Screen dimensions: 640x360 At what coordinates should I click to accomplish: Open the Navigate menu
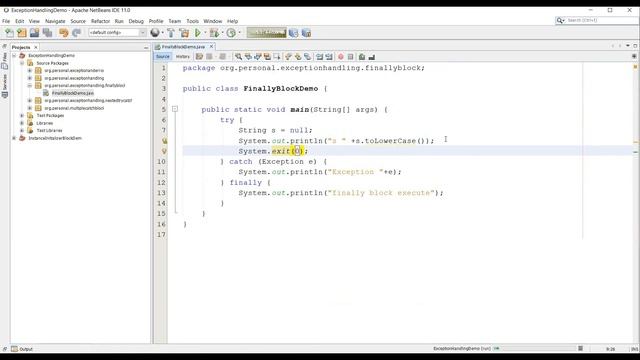pyautogui.click(x=55, y=21)
